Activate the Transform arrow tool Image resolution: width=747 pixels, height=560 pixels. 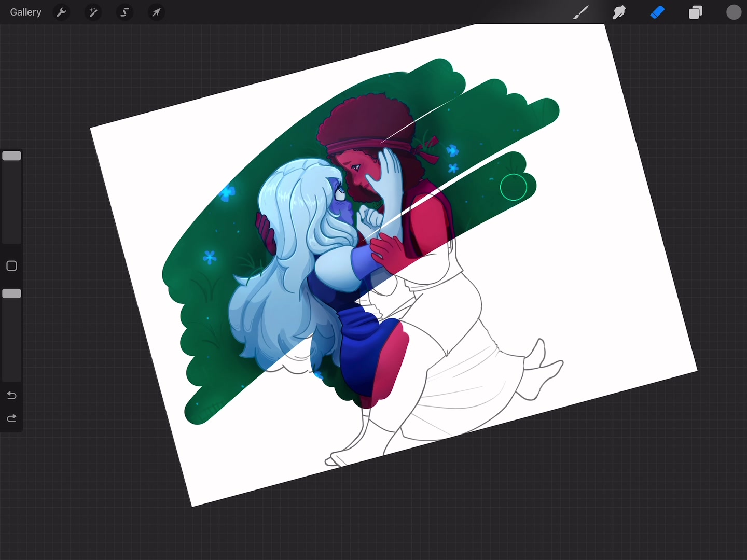(x=156, y=12)
